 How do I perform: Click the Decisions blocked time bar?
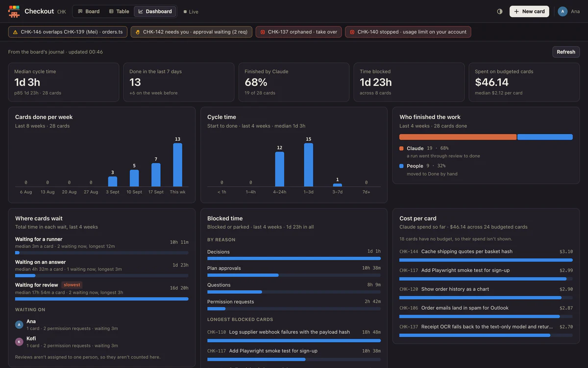point(294,258)
